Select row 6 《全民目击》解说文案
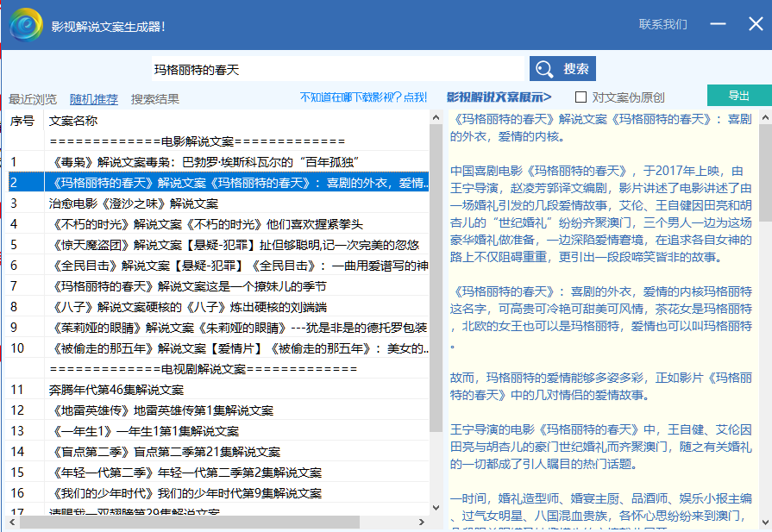This screenshot has width=772, height=532. [218, 266]
